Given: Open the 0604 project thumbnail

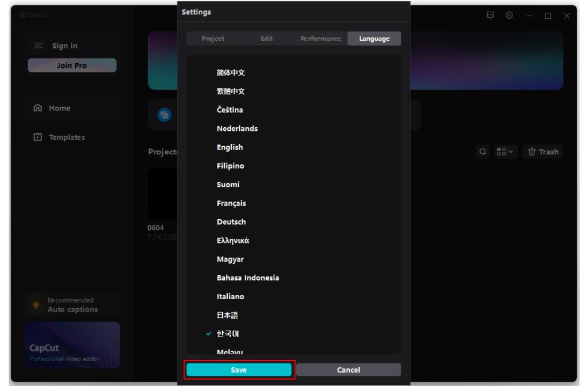Looking at the screenshot, I should (163, 194).
